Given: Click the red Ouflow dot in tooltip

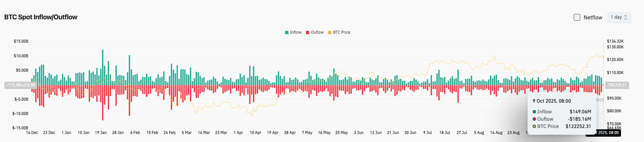Looking at the screenshot, I should [x=534, y=119].
